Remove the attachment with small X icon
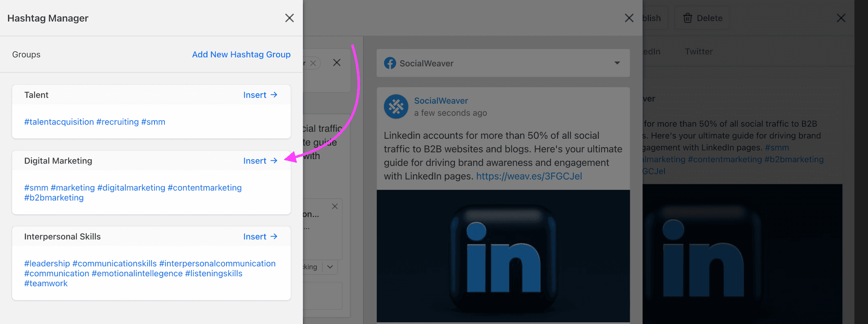This screenshot has height=324, width=868. tap(335, 206)
